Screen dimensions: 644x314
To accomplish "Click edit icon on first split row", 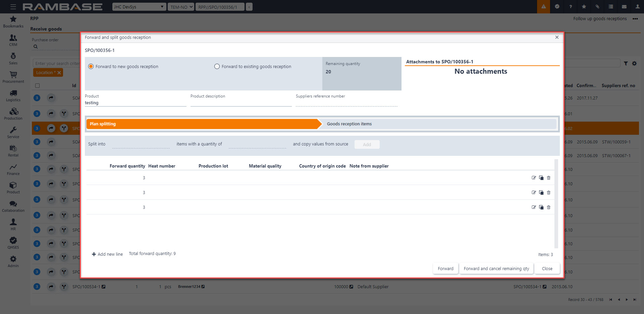I will click(534, 178).
